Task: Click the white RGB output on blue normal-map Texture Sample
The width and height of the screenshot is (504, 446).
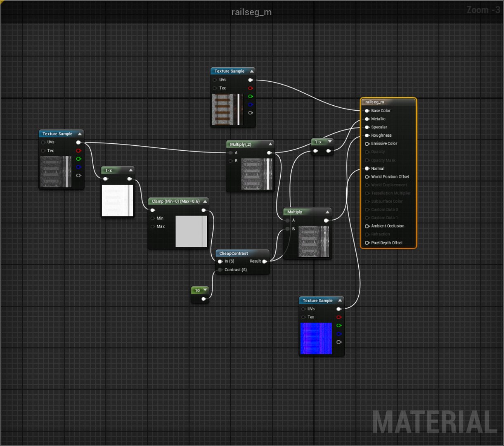Action: tap(339, 309)
